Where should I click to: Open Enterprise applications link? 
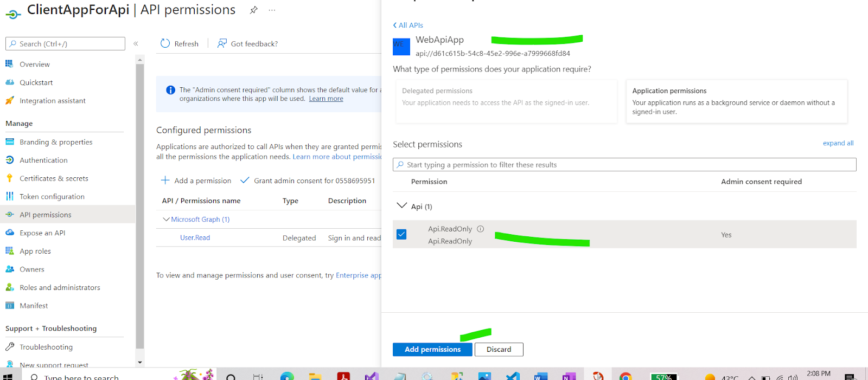pyautogui.click(x=358, y=275)
